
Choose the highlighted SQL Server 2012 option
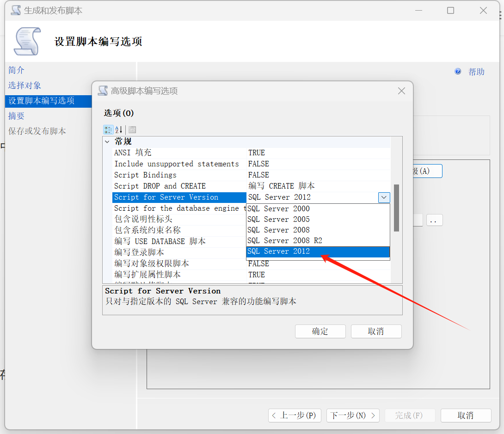(x=318, y=251)
